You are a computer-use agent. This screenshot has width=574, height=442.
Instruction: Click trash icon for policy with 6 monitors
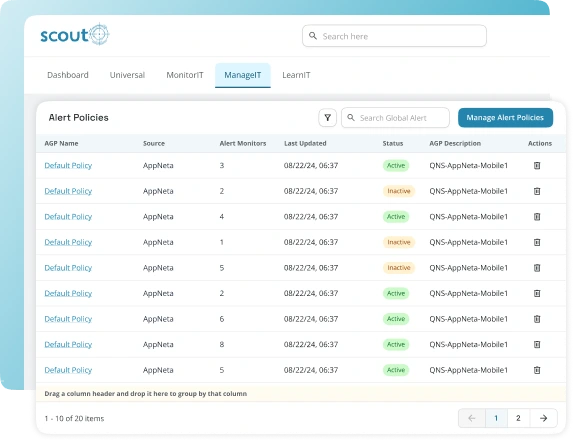pyautogui.click(x=537, y=319)
